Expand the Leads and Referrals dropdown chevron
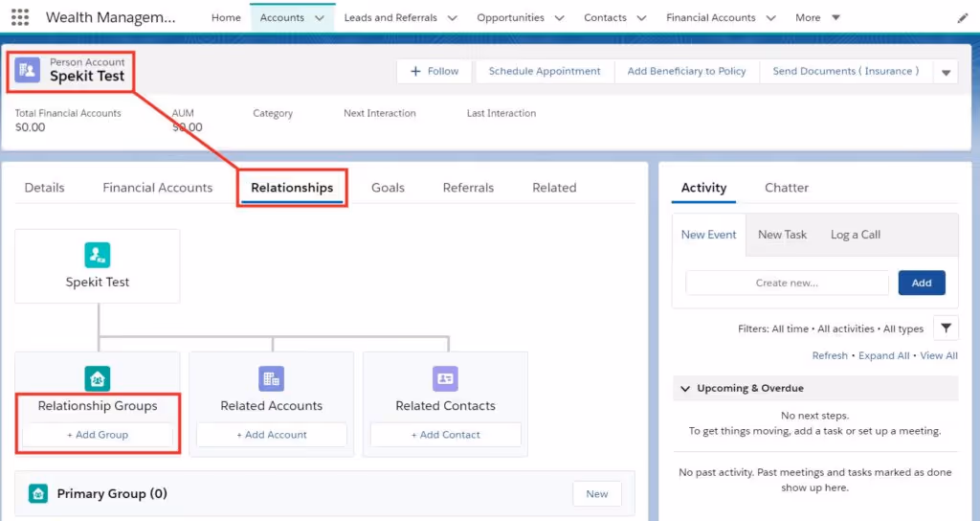 coord(453,18)
